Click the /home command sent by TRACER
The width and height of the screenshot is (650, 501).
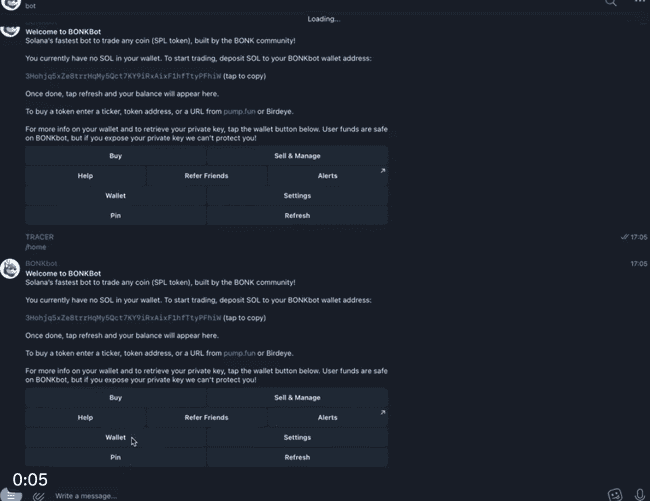click(36, 247)
